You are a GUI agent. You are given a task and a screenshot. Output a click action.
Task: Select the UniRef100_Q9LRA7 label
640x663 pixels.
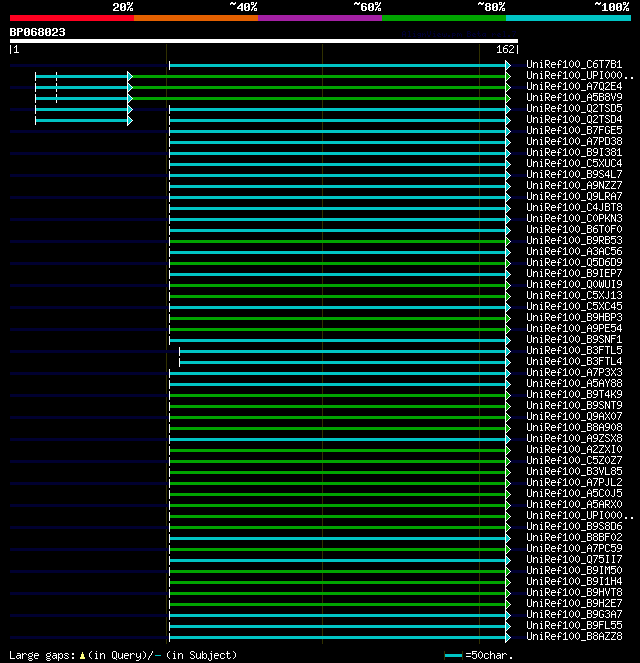pos(574,197)
